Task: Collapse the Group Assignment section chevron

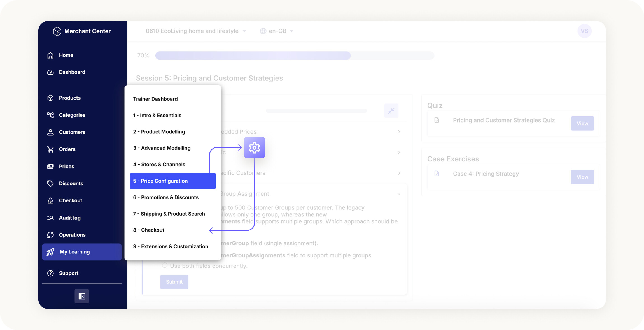Action: coord(399,194)
